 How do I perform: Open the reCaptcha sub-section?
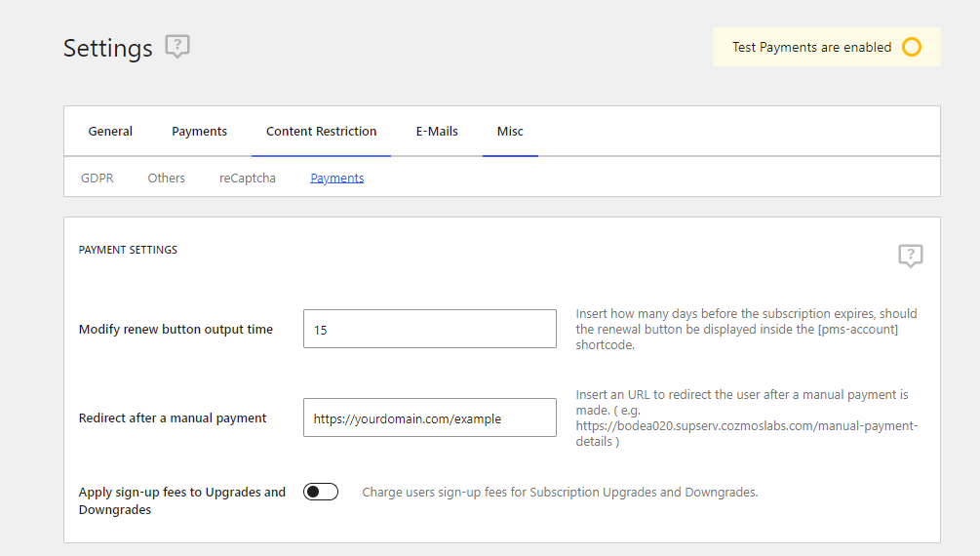247,178
